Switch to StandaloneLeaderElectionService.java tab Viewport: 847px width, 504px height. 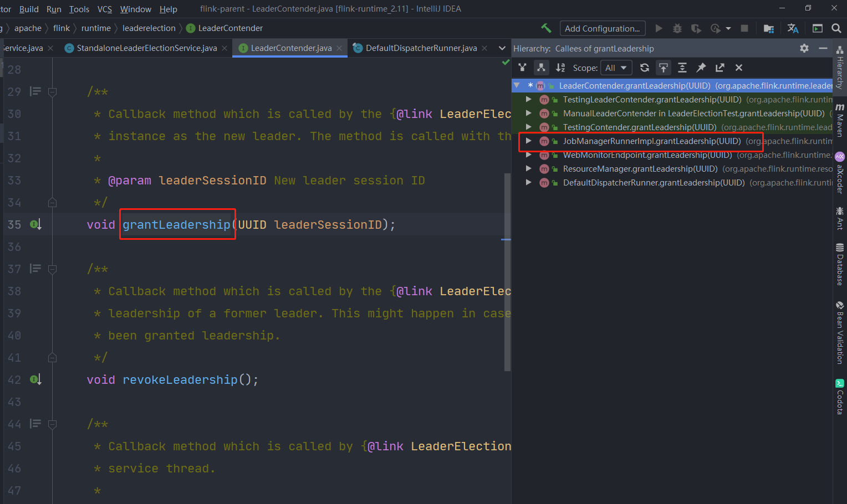(x=147, y=48)
